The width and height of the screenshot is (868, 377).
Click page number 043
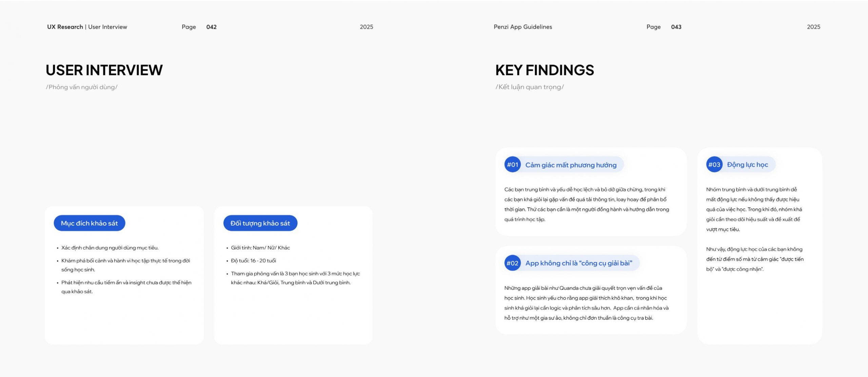(676, 27)
